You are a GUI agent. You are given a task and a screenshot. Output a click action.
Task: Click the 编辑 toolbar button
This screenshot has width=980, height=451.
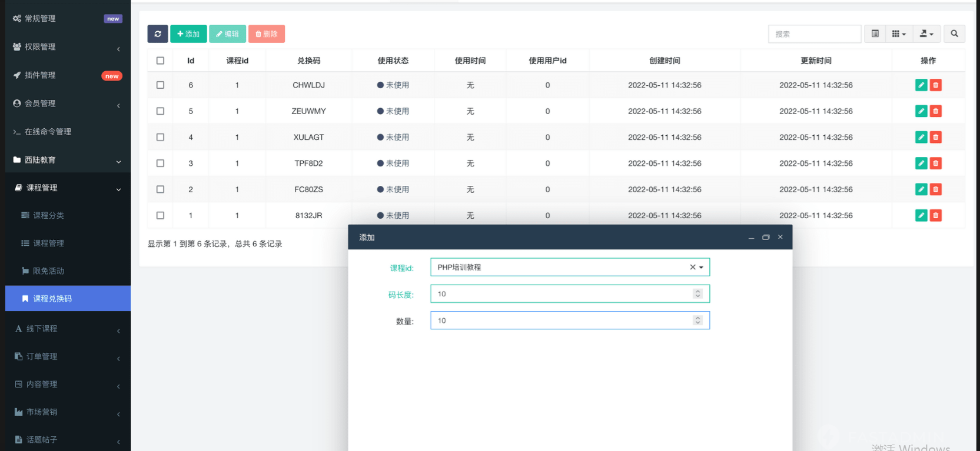tap(227, 34)
